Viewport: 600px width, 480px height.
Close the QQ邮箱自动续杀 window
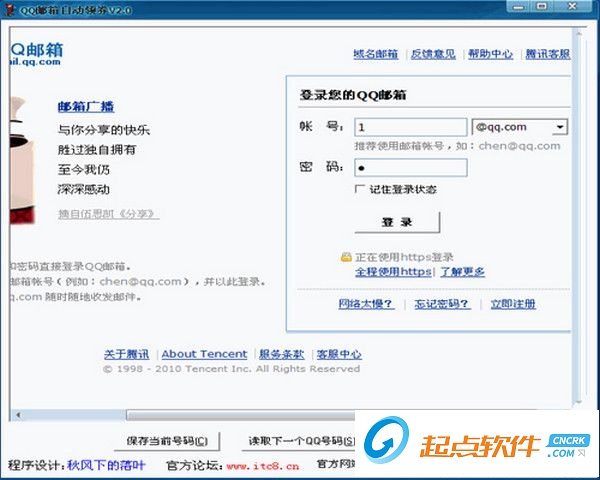(x=572, y=7)
